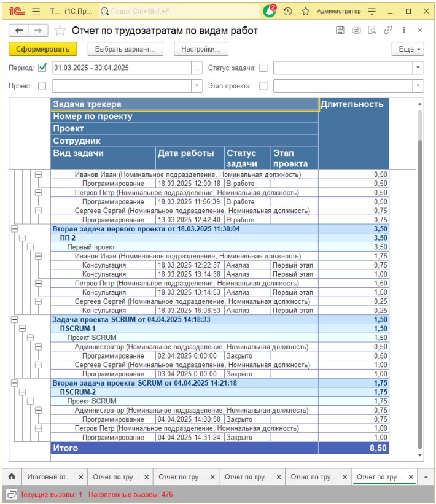This screenshot has width=436, height=504.
Task: Open print preview icon
Action: [x=372, y=30]
